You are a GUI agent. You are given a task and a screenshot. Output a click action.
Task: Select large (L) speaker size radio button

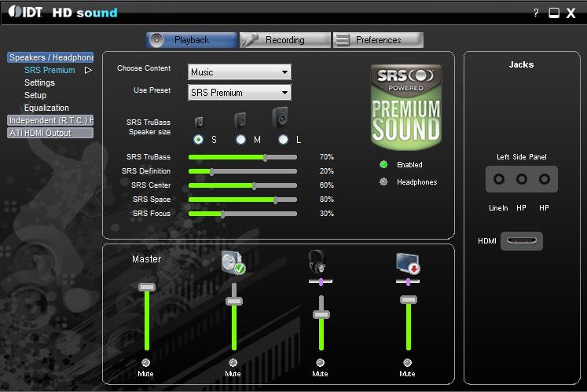[x=284, y=140]
